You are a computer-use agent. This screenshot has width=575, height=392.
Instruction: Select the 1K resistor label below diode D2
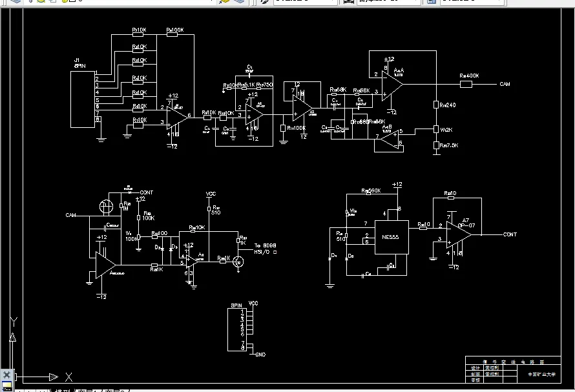coord(156,269)
